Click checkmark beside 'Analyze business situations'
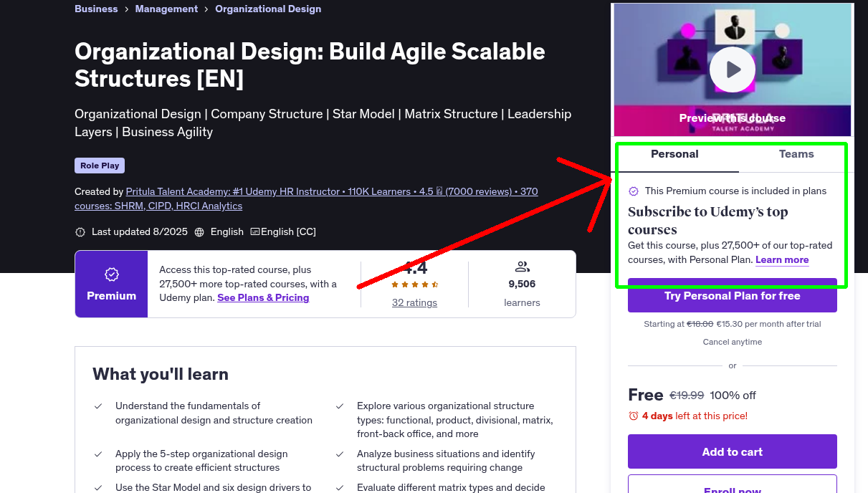This screenshot has height=493, width=868. point(340,454)
